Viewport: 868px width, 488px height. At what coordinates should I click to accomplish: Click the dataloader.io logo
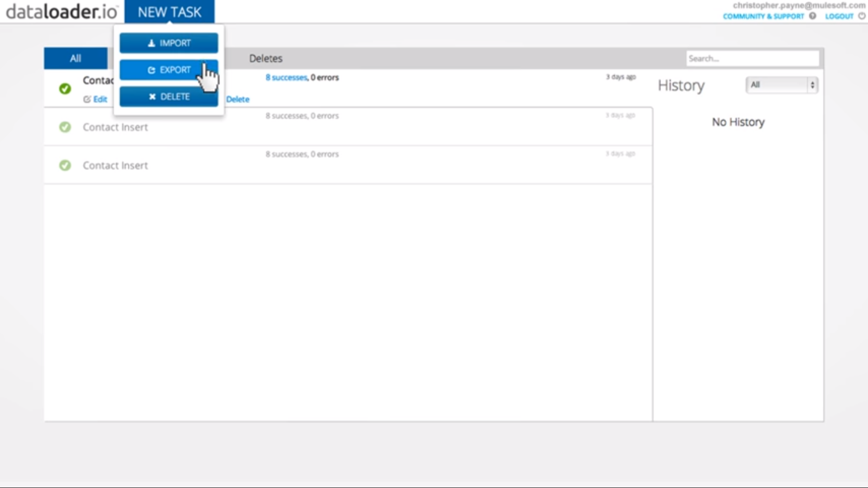[x=61, y=12]
